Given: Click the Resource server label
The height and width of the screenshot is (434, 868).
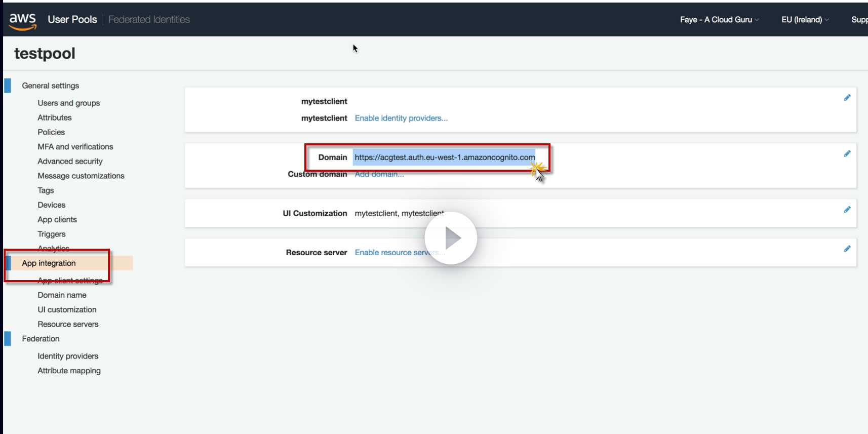Looking at the screenshot, I should click(x=317, y=253).
